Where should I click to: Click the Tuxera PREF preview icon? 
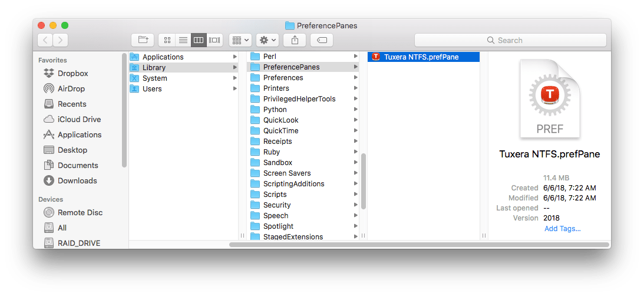[x=550, y=98]
